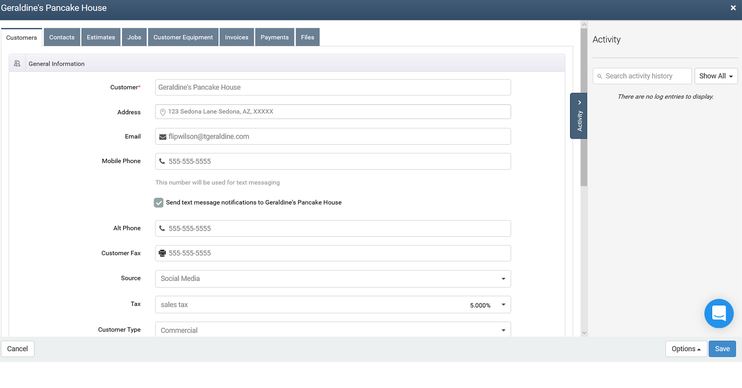Image resolution: width=742 pixels, height=388 pixels.
Task: Click the Customer name input field
Action: pos(333,88)
